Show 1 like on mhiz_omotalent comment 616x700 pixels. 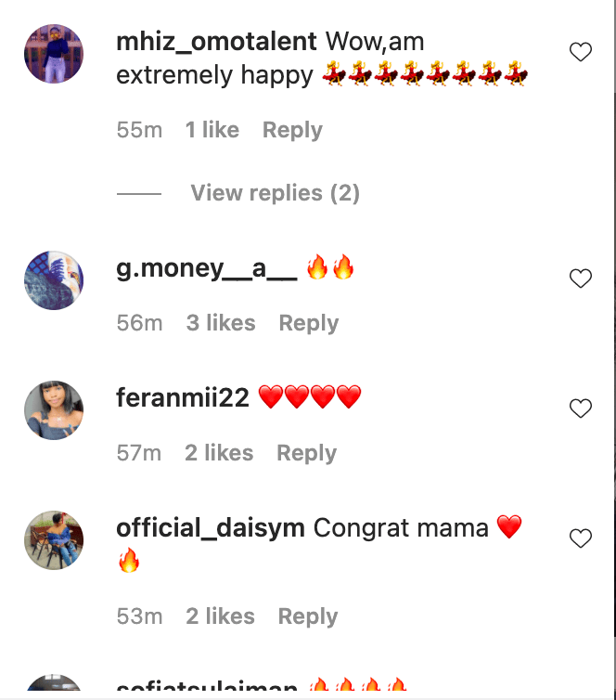pyautogui.click(x=212, y=130)
